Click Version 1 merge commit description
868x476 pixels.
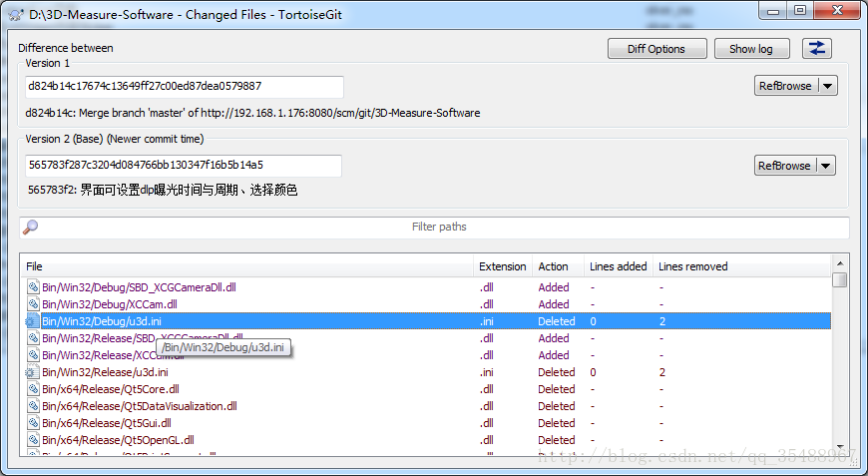pyautogui.click(x=252, y=113)
